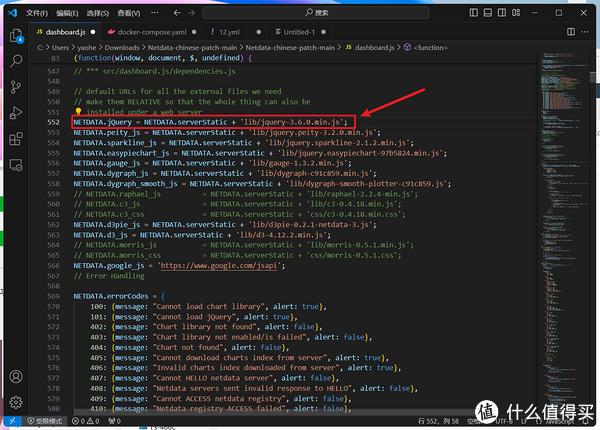Expand the Downloads breadcrumb segment
600x430 pixels.
122,47
